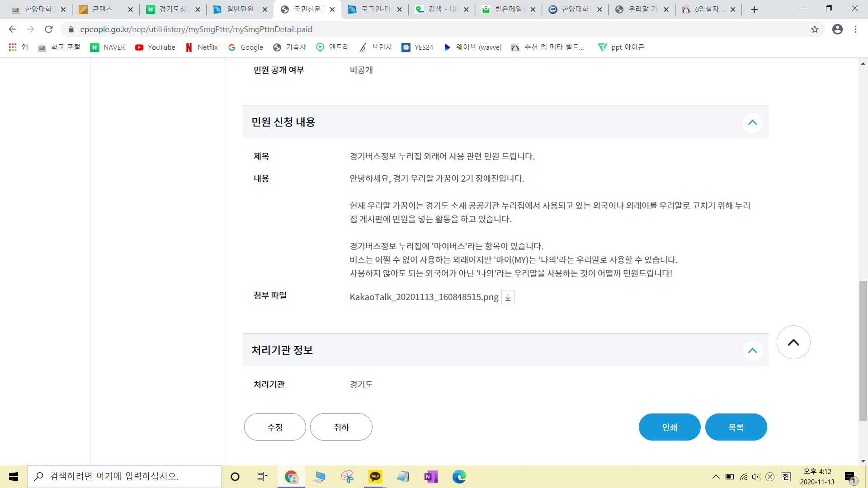Image resolution: width=868 pixels, height=488 pixels.
Task: Download the attached KakaoTalk PNG file
Action: pos(508,297)
